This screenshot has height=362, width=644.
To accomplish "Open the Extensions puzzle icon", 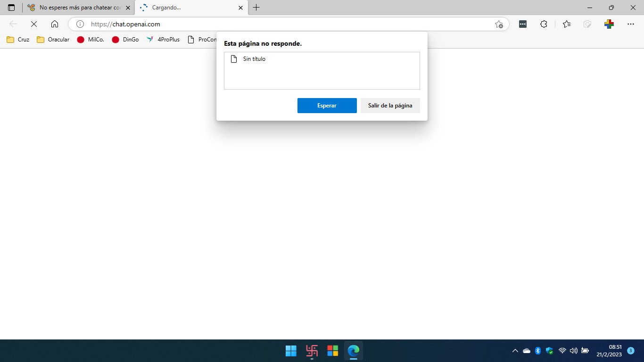I will [544, 24].
